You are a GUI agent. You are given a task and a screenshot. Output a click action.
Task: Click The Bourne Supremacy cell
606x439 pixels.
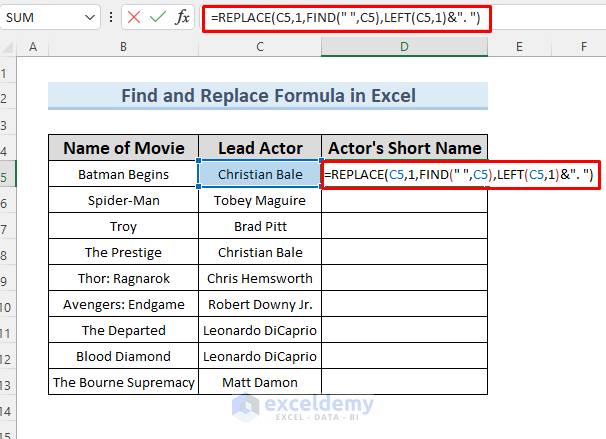click(x=123, y=382)
